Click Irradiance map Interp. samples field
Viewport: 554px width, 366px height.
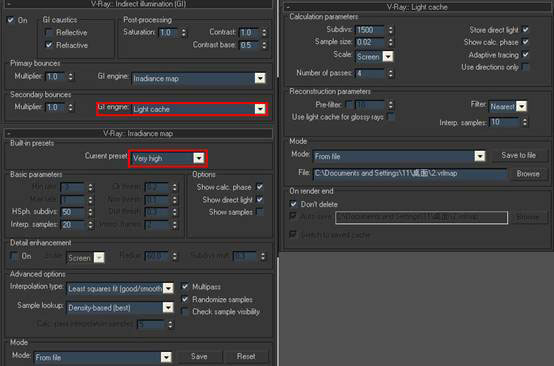click(72, 225)
